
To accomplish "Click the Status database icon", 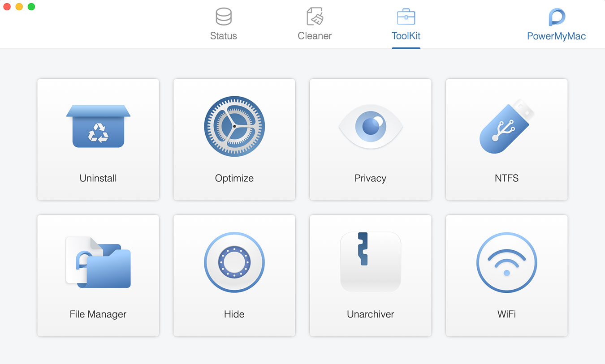I will click(x=223, y=16).
